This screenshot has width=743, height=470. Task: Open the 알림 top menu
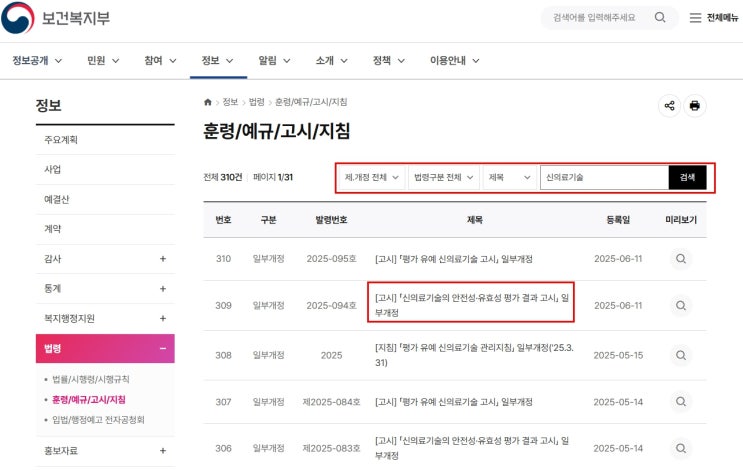click(x=274, y=61)
